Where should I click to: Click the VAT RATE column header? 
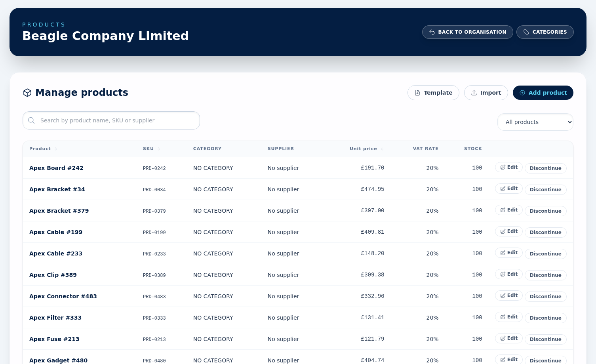click(426, 149)
